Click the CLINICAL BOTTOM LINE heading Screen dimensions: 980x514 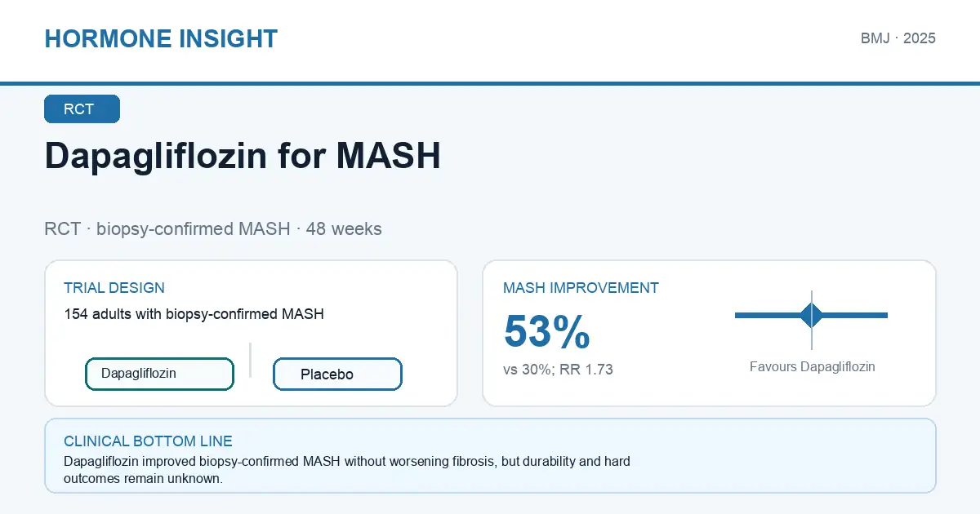(x=148, y=441)
